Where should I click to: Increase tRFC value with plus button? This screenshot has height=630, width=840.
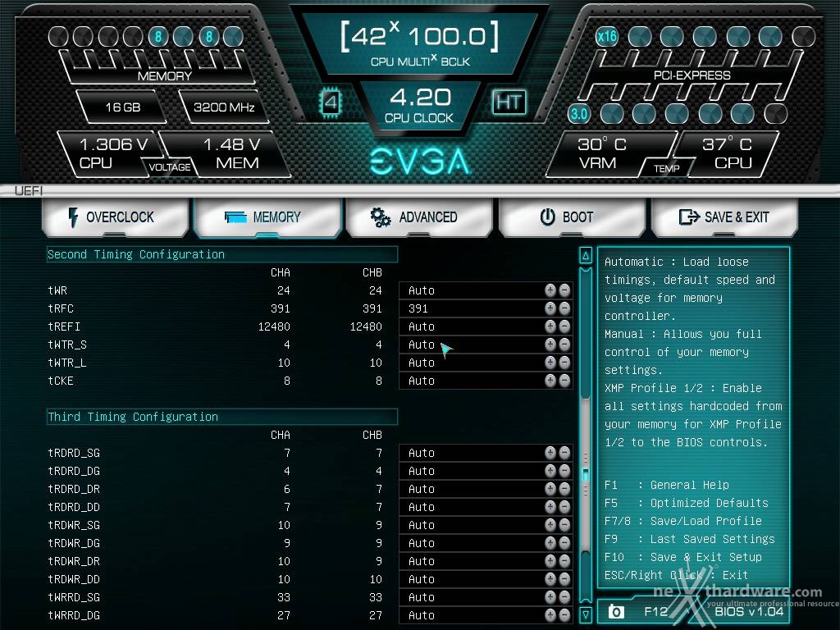550,308
